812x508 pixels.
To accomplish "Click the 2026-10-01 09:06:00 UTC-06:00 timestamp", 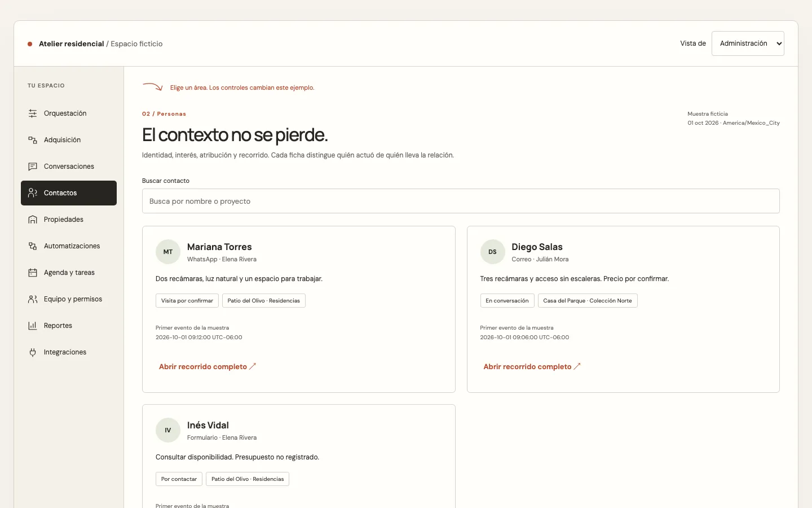I will point(524,338).
